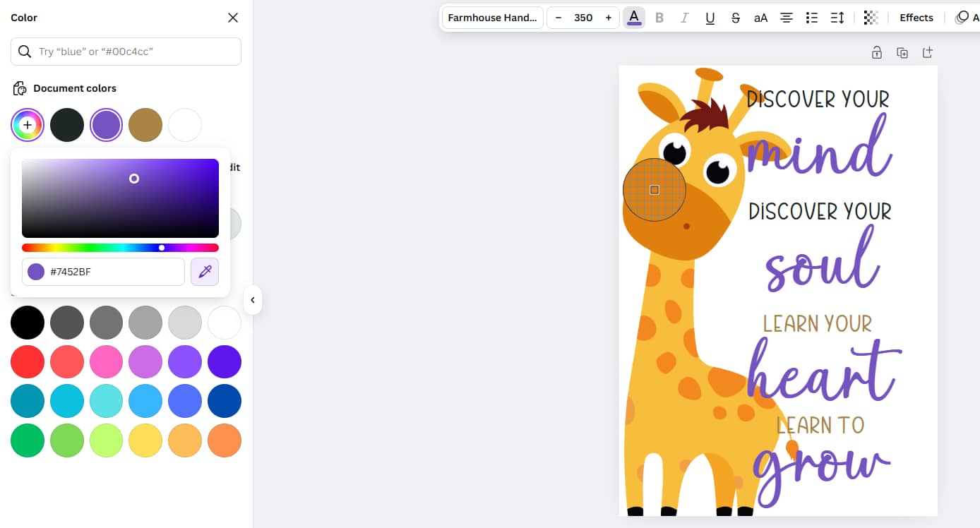Toggle underline formatting
Viewport: 980px width, 528px height.
point(710,18)
